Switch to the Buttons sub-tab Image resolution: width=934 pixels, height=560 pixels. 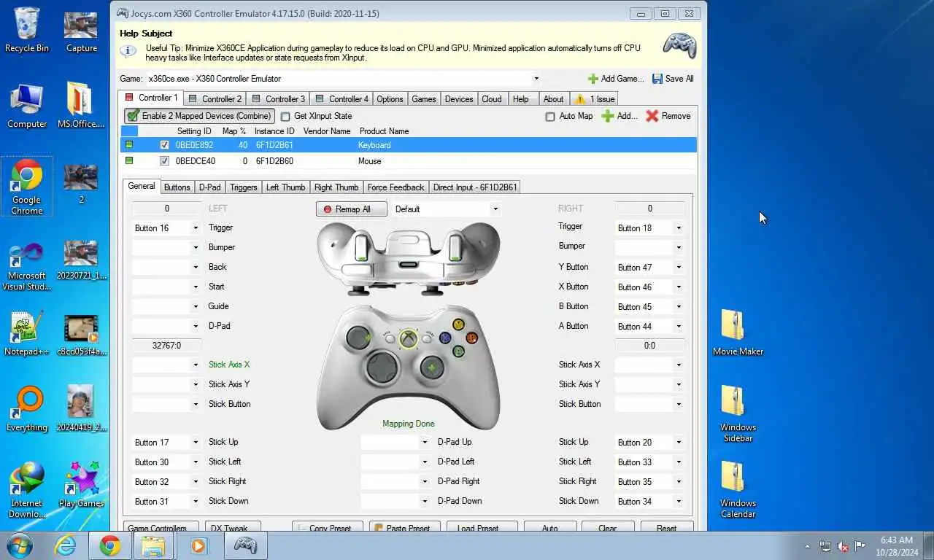177,187
